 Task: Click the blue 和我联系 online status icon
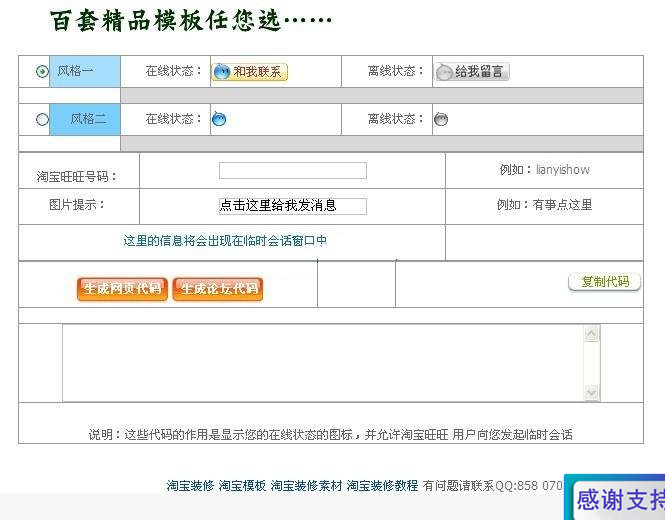pos(250,72)
